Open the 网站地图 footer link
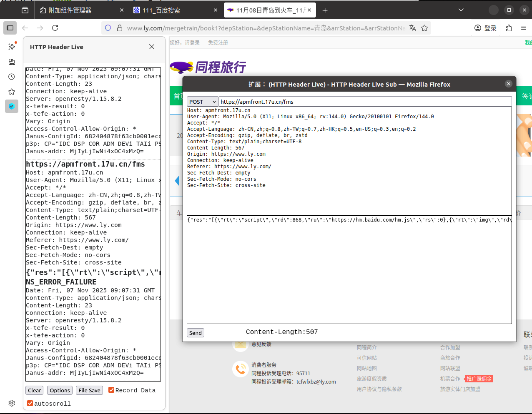 coord(367,368)
